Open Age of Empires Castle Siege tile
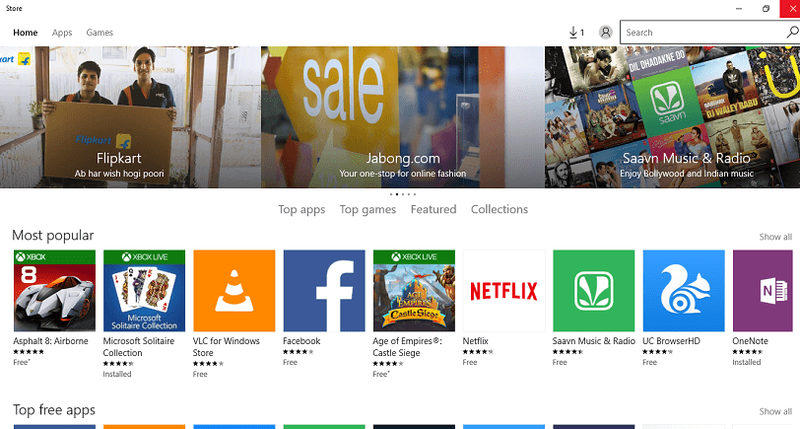The image size is (800, 429). point(414,291)
